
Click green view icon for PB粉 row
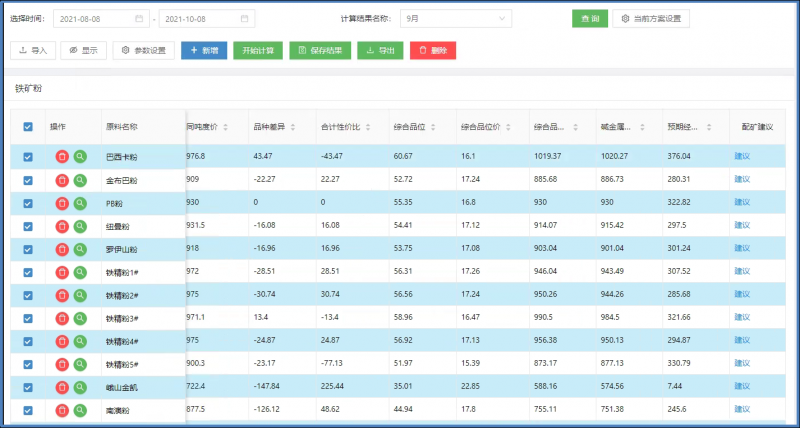pos(80,203)
